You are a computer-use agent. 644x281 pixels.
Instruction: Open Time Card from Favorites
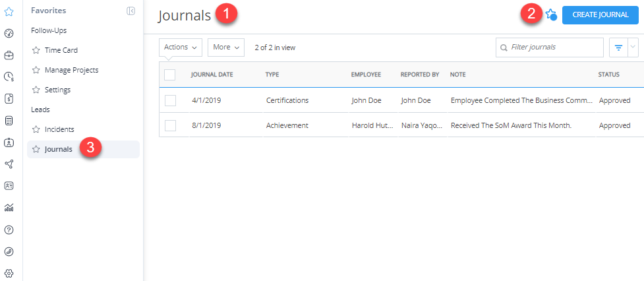(61, 50)
